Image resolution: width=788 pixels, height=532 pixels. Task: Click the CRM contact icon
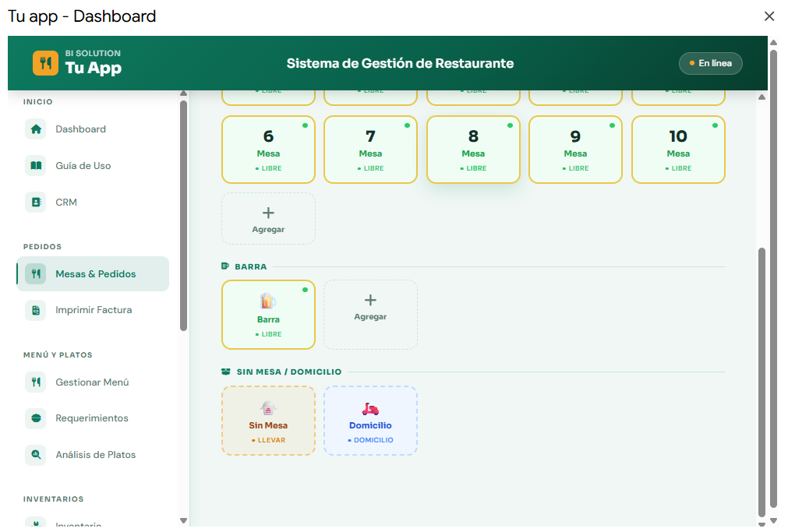[x=36, y=203]
